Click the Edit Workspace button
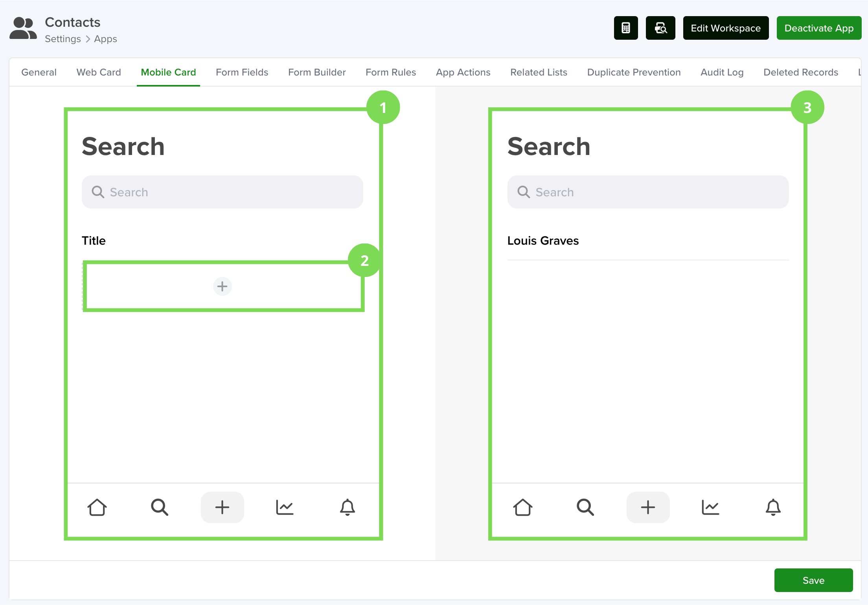868x605 pixels. click(x=726, y=28)
